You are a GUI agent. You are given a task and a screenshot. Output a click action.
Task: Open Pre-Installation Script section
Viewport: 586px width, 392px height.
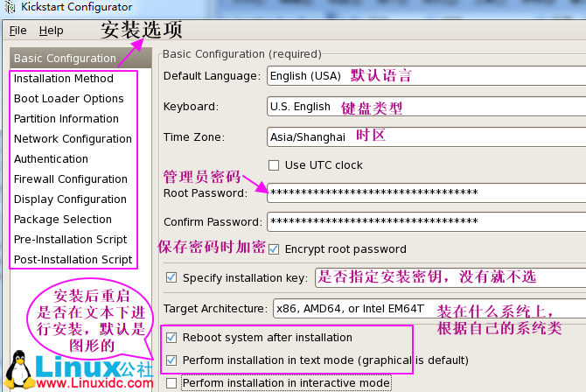71,240
